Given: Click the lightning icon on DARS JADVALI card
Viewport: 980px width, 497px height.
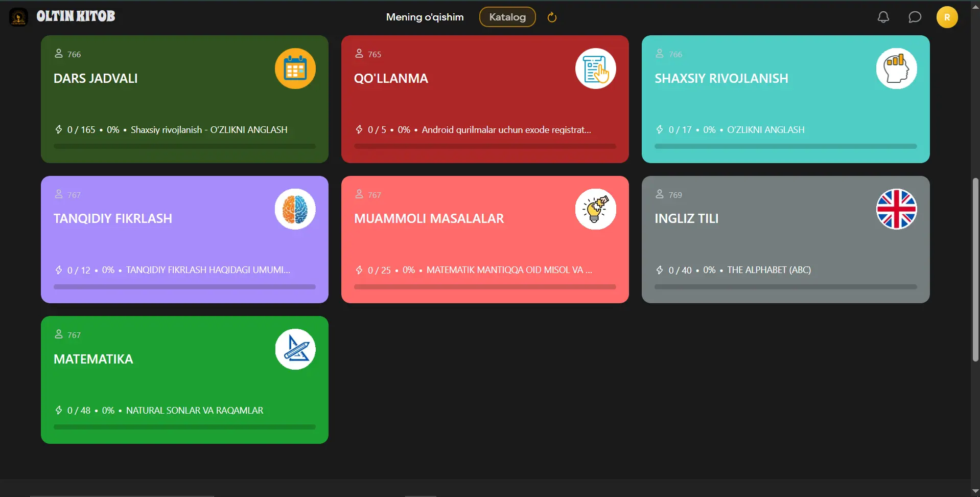Looking at the screenshot, I should (59, 129).
